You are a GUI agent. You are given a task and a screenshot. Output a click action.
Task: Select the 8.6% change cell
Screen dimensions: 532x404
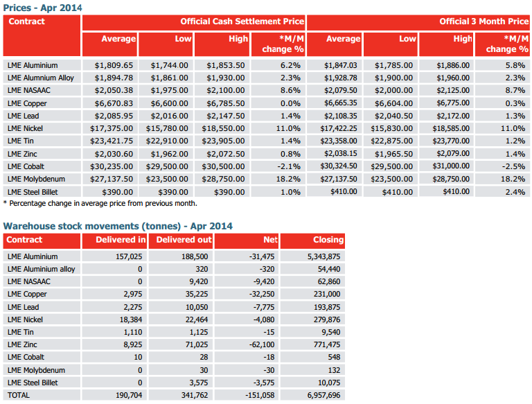290,90
